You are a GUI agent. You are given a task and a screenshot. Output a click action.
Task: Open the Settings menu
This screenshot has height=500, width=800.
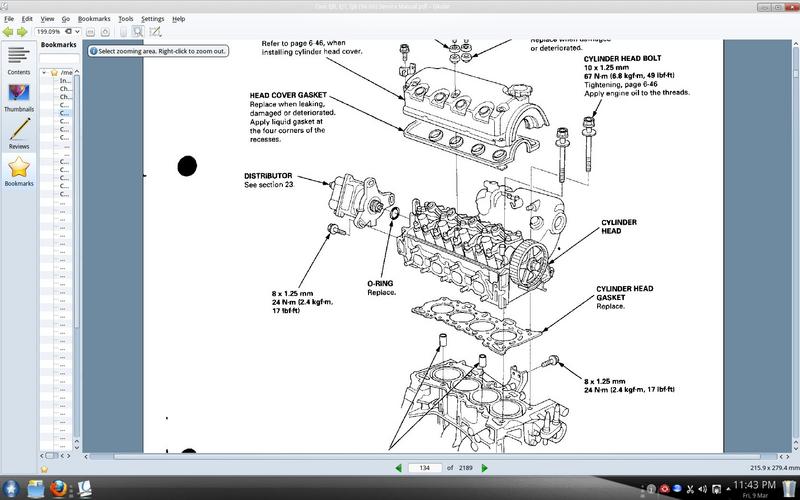(x=153, y=19)
